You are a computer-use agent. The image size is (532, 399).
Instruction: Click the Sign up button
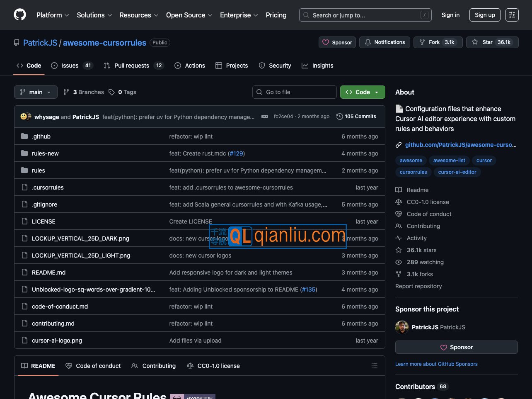click(485, 15)
